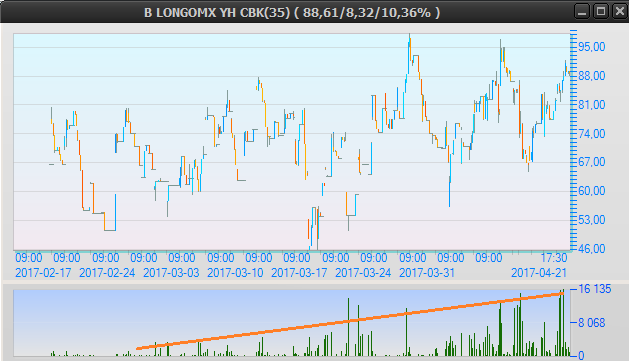Click the 2017-03-03 date label

(171, 273)
